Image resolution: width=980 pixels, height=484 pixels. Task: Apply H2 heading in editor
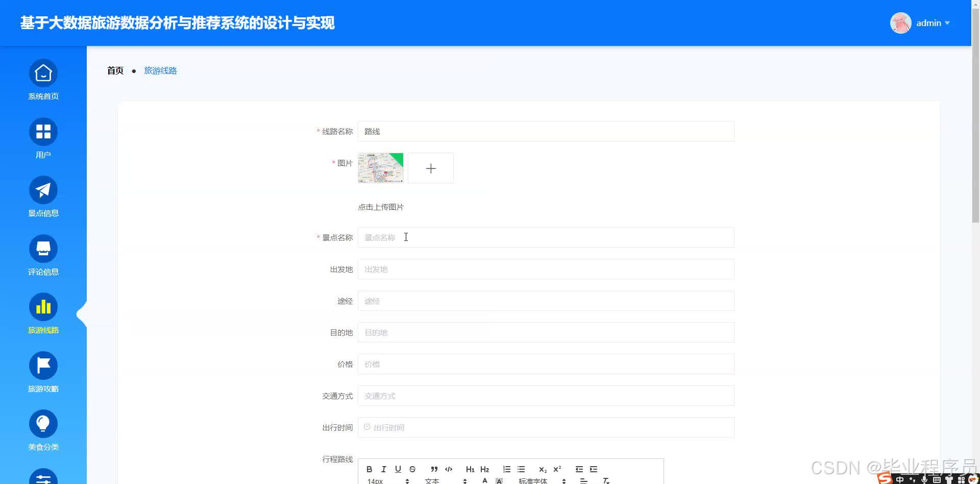[x=485, y=469]
